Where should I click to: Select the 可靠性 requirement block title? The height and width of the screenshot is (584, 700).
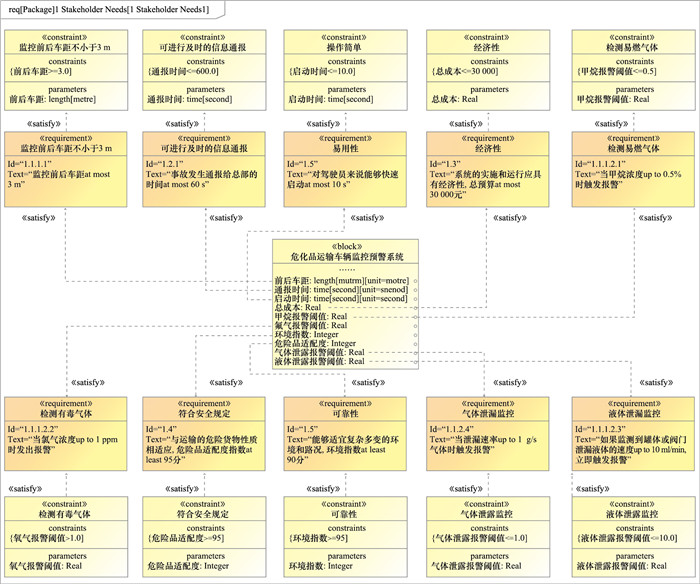click(x=346, y=413)
